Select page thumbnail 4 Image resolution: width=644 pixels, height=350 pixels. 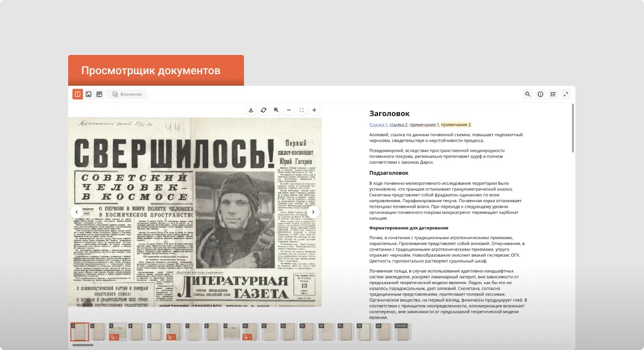[137, 331]
